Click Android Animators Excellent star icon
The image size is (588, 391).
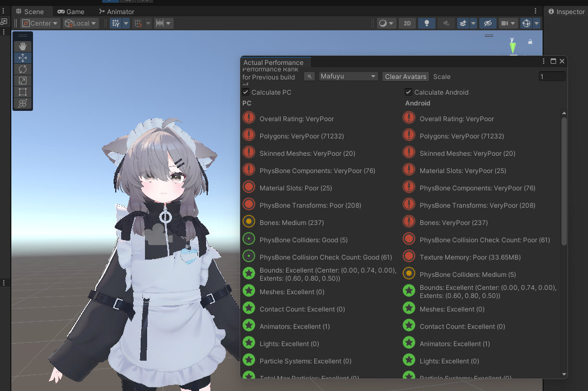409,343
